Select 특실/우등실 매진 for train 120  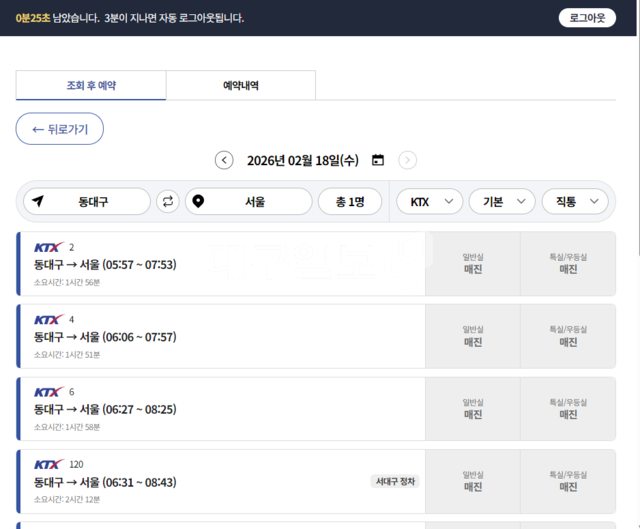click(568, 481)
